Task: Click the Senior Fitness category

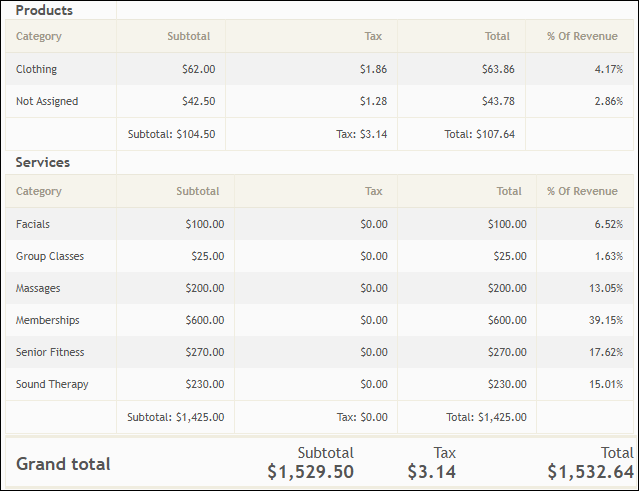Action: [50, 352]
